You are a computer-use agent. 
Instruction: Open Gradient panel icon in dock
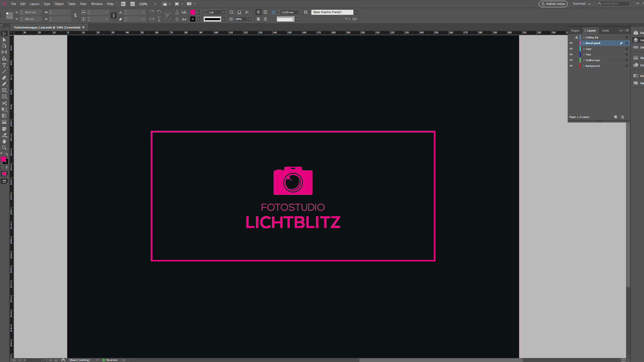point(636,75)
